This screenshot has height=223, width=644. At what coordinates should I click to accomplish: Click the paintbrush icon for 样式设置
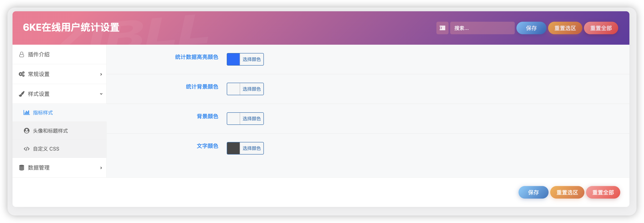[x=22, y=94]
